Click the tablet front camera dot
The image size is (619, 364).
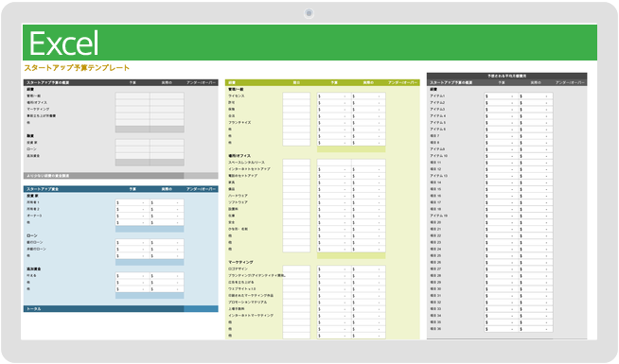(x=309, y=13)
